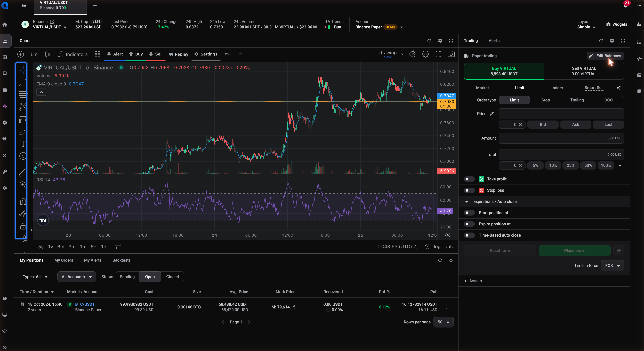Click the Edit Balances button
The image size is (644, 351).
605,56
